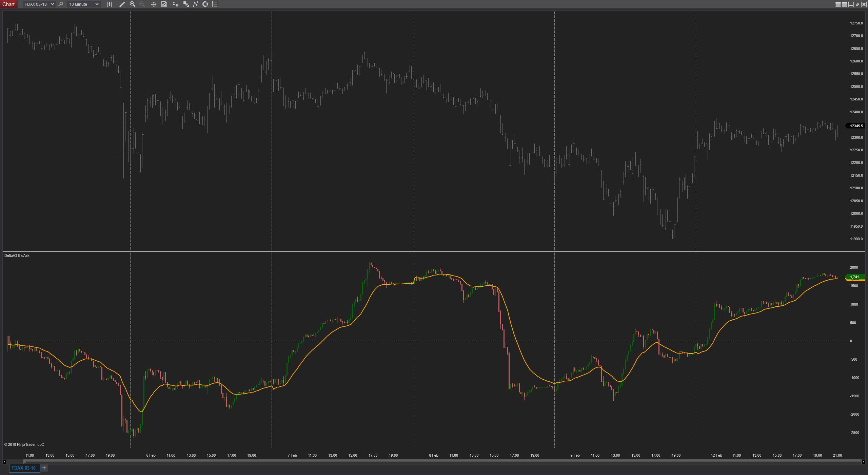Viewport: 868px width, 475px height.
Task: Click the zoom in magnifier icon
Action: (x=133, y=4)
